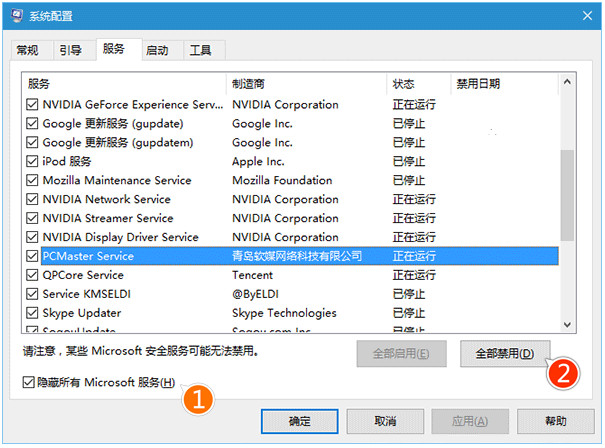Viewport: 605px width, 448px height.
Task: Uncheck Mozilla Maintenance Service checkbox
Action: pyautogui.click(x=33, y=181)
